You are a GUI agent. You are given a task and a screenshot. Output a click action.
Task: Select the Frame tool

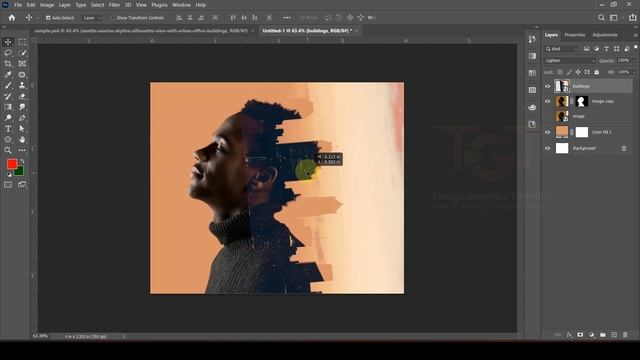click(22, 64)
